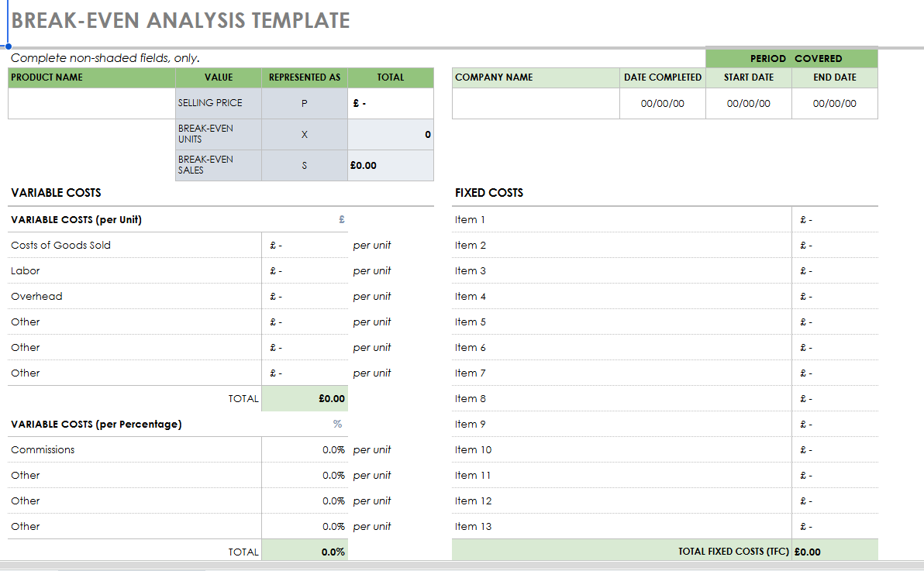Image resolution: width=924 pixels, height=571 pixels.
Task: Click the Costs of Goods Sold amount cell
Action: (x=305, y=245)
